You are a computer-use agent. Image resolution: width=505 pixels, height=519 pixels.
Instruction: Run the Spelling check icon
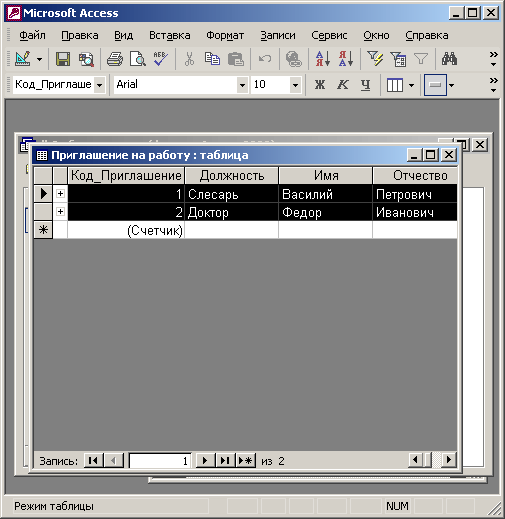161,59
